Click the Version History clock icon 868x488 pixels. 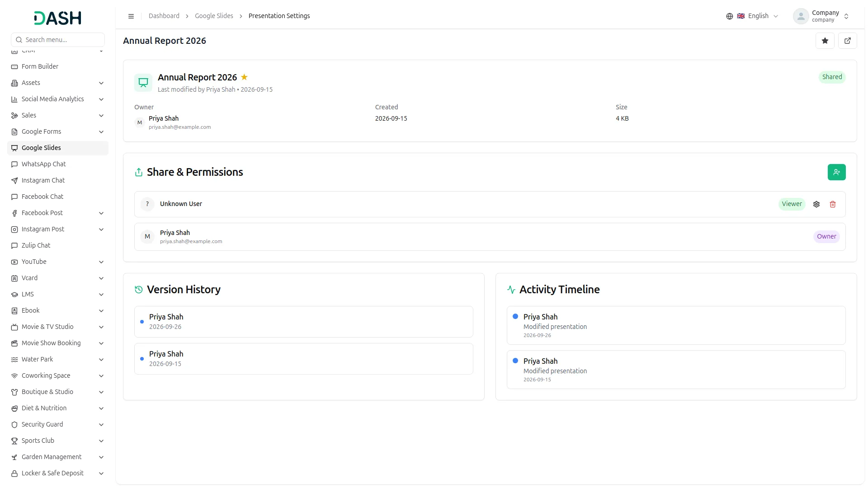coord(139,290)
